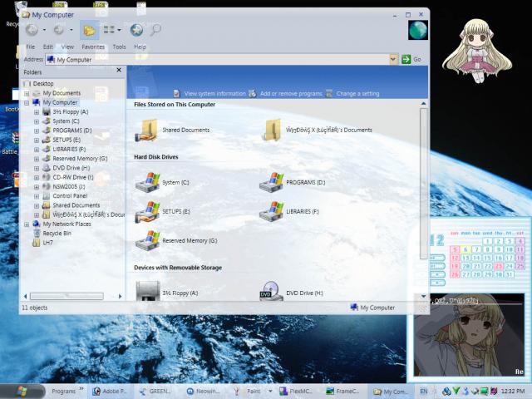Select the user's Documents folder icon in main pane

[272, 130]
